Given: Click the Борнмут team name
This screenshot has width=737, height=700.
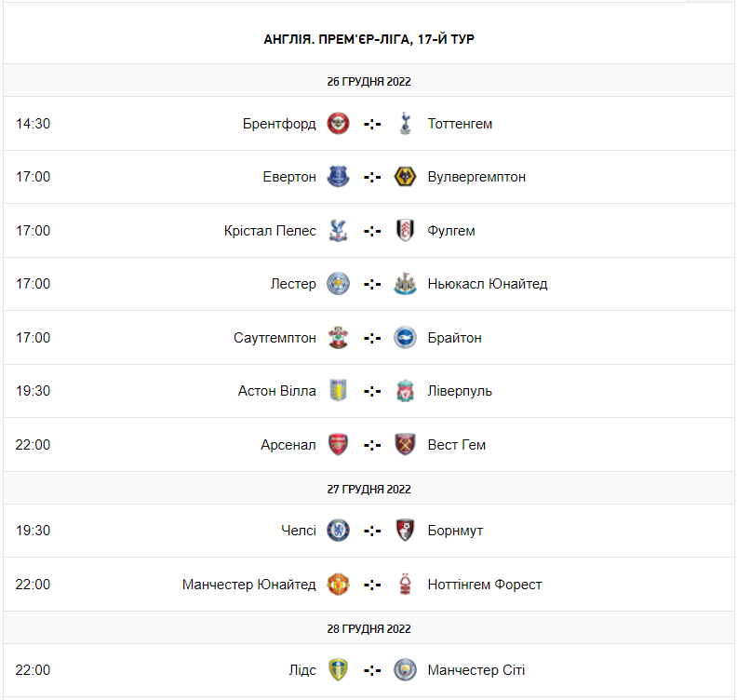Looking at the screenshot, I should 456,531.
